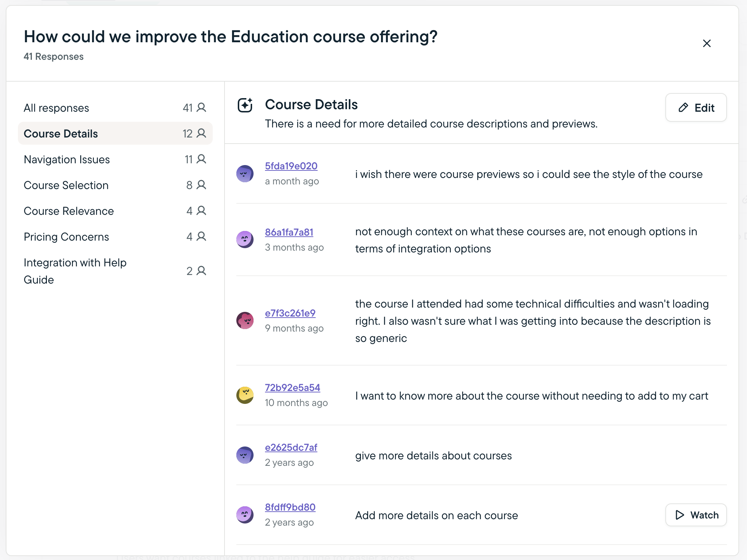Close the responses dialog
This screenshot has width=747, height=560.
[x=707, y=43]
